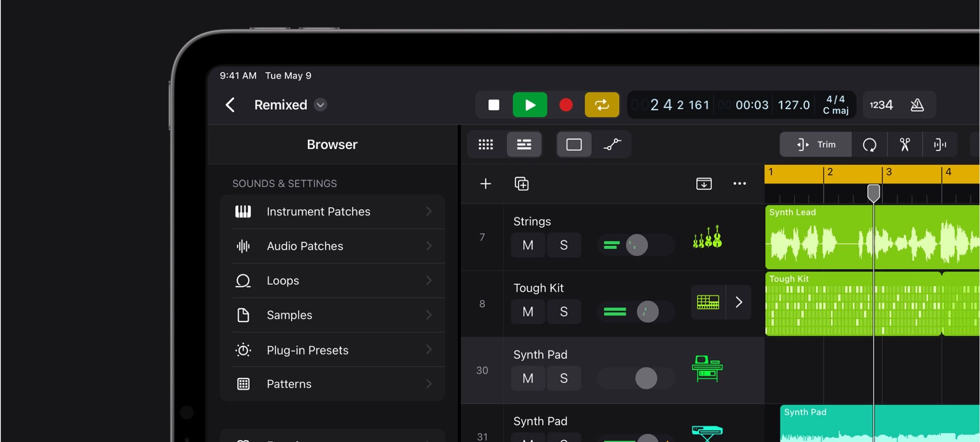Click the 127.0 tempo display

(794, 105)
